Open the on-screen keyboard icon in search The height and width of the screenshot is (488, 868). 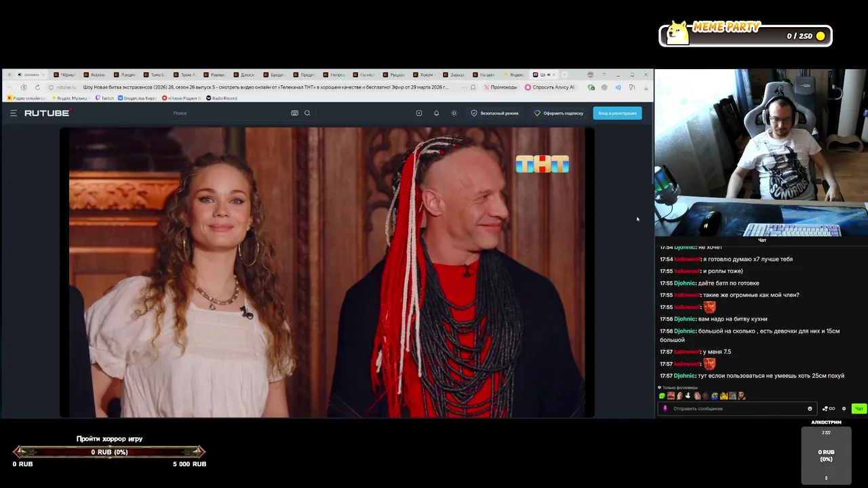[294, 113]
